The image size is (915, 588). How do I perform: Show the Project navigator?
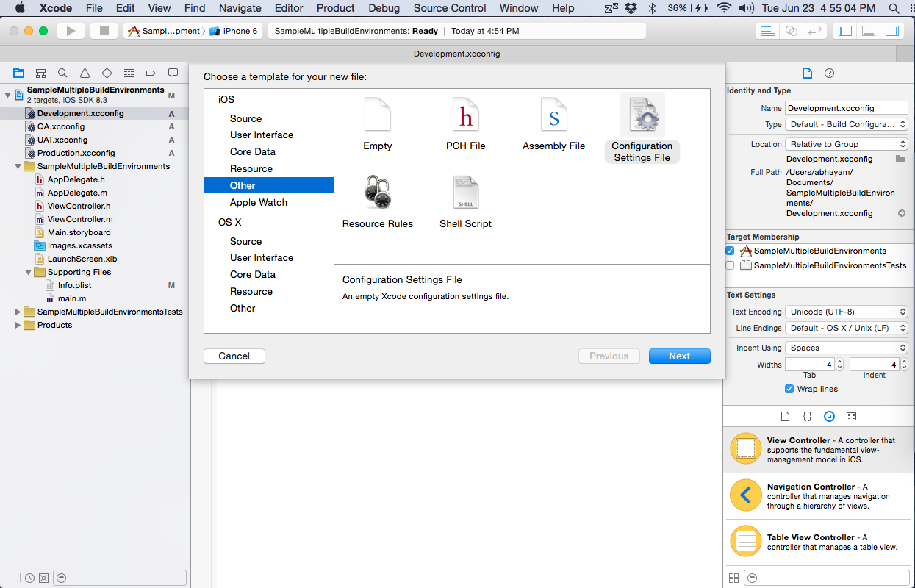[19, 73]
